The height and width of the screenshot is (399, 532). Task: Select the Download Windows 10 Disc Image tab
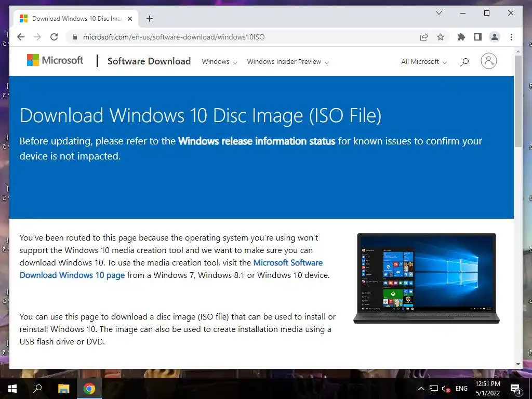76,19
